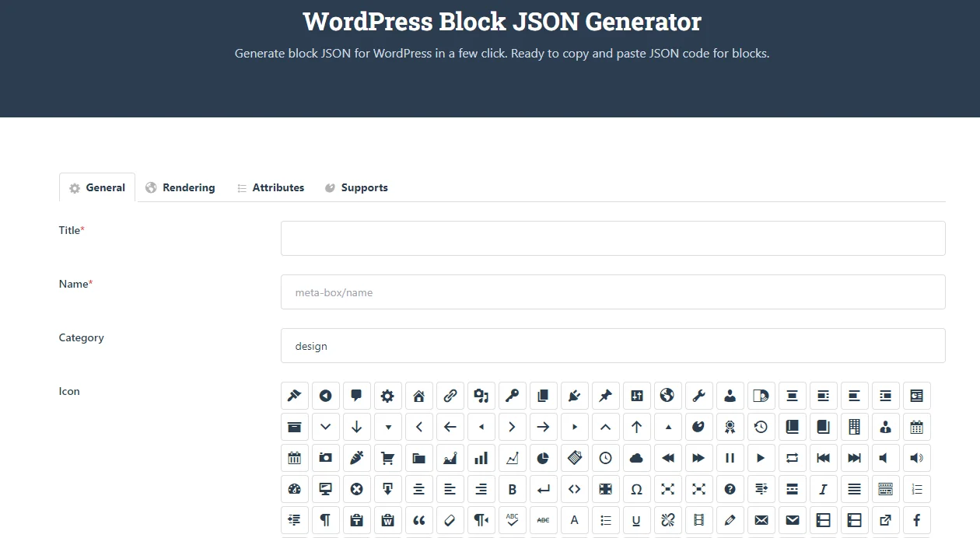Choose the return arrow line break icon
The width and height of the screenshot is (980, 538).
pos(544,489)
